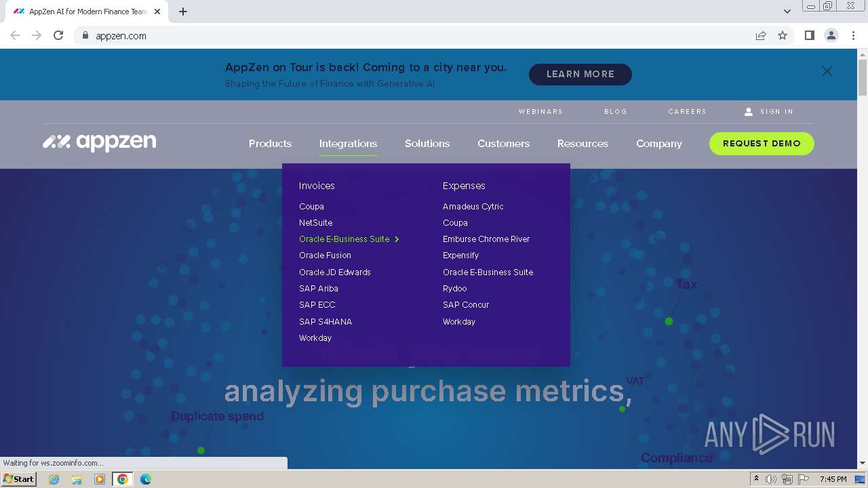Select Amadeus Cytric under Expenses

click(x=473, y=206)
